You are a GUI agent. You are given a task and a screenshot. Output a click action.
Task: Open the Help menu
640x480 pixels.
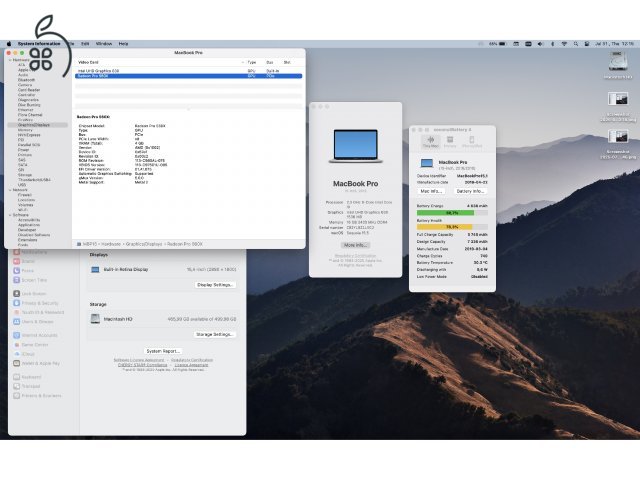point(123,44)
